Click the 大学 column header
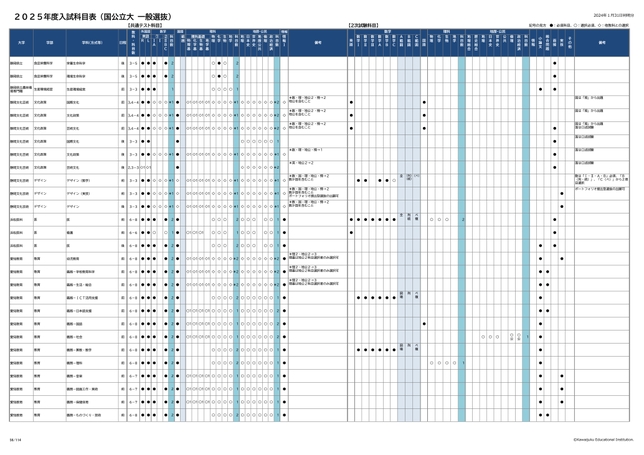 tap(20, 42)
